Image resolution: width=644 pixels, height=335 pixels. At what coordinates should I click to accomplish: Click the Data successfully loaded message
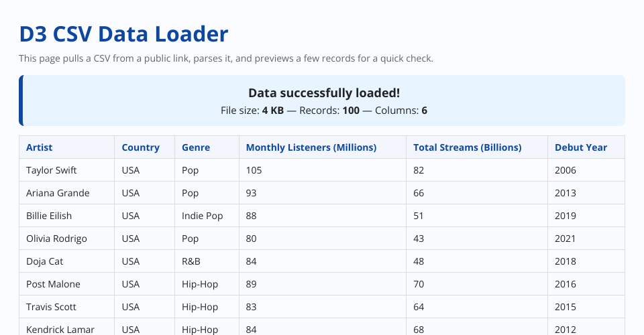click(323, 93)
